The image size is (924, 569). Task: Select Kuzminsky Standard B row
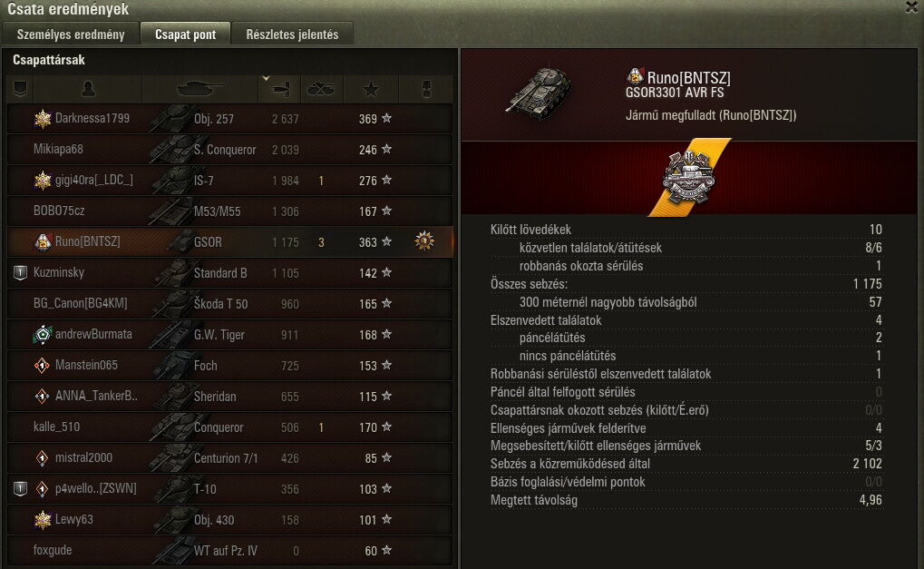[229, 272]
